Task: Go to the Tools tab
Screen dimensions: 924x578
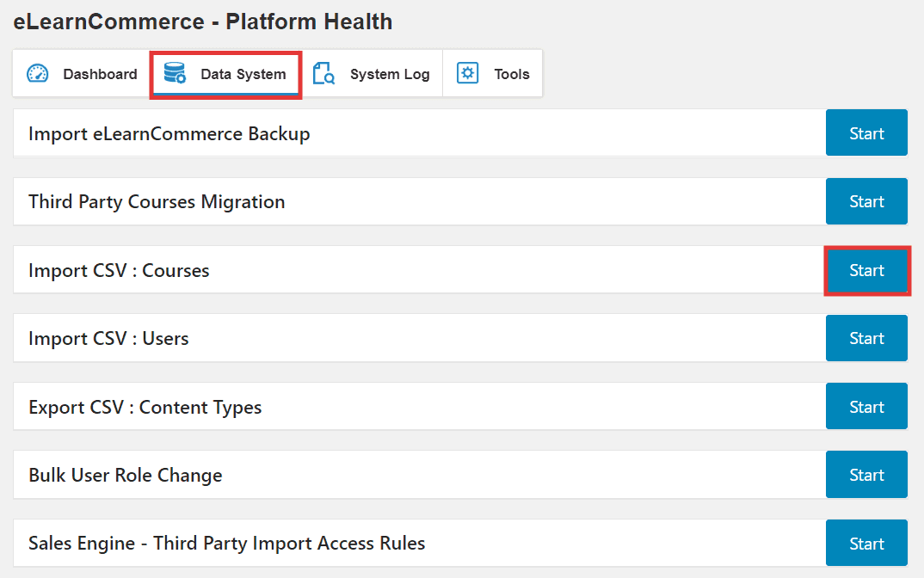Action: coord(493,74)
